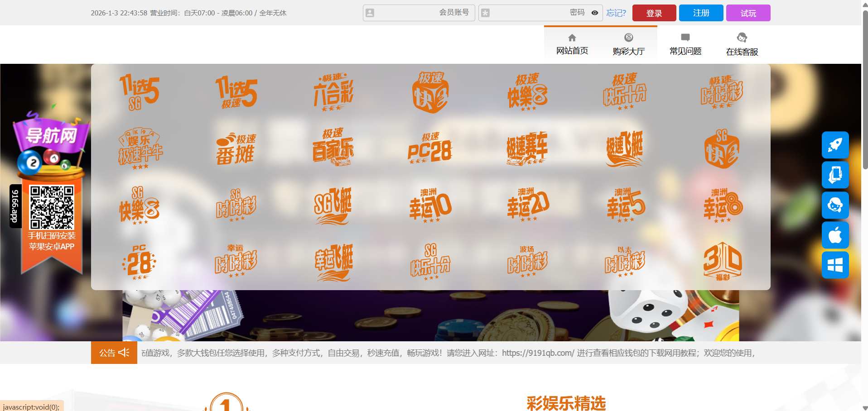This screenshot has height=411, width=868.
Task: Open the 极速飞艇 game icon
Action: coord(625,148)
